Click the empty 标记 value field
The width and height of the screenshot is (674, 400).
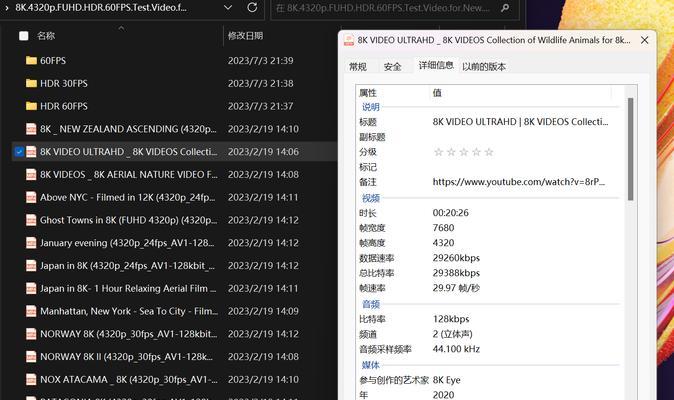click(520, 167)
